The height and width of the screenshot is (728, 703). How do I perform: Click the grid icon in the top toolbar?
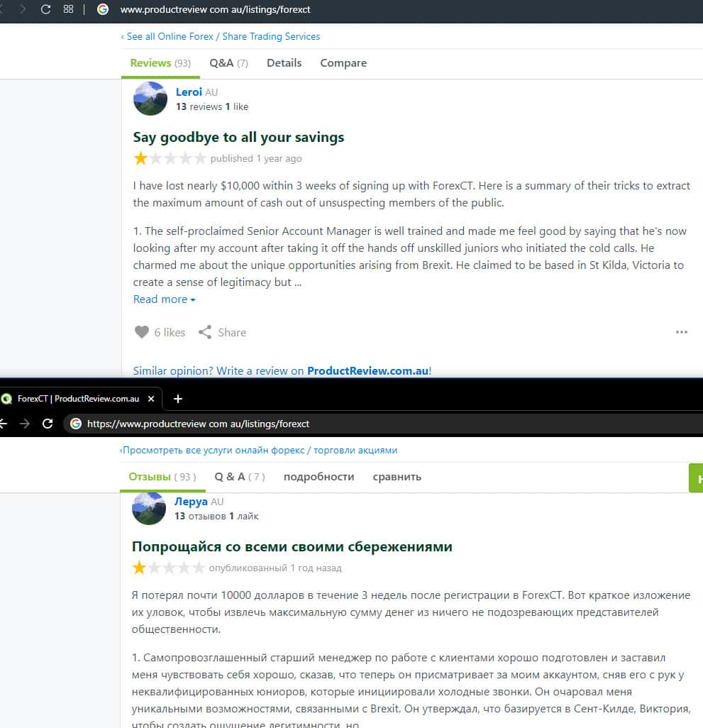pos(68,9)
